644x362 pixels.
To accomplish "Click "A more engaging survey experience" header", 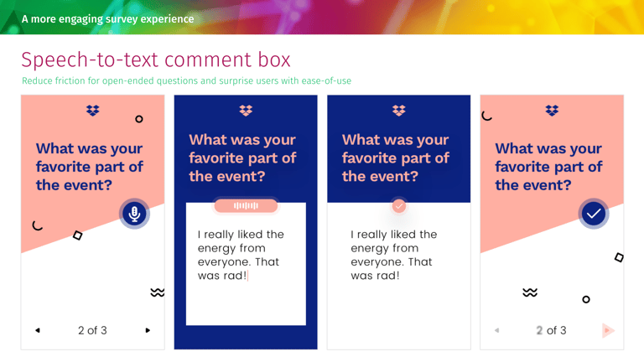I will click(x=108, y=18).
